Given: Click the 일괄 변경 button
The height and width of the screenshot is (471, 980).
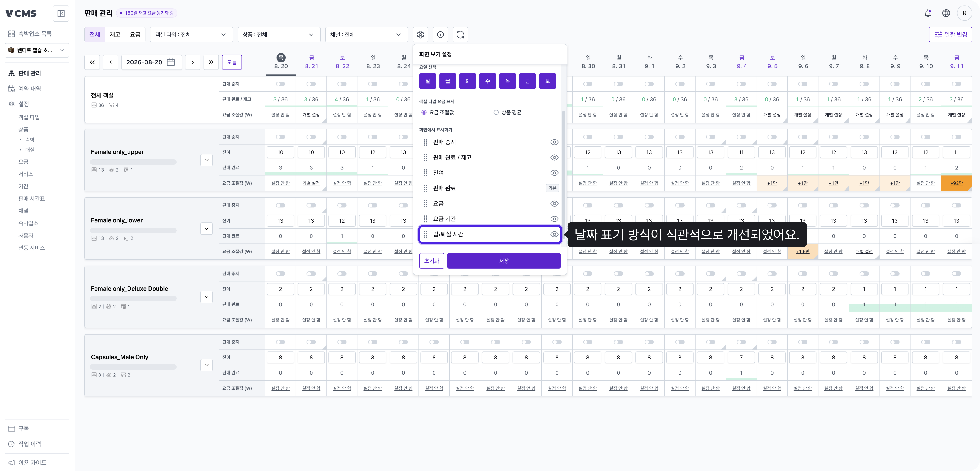Looking at the screenshot, I should point(950,35).
